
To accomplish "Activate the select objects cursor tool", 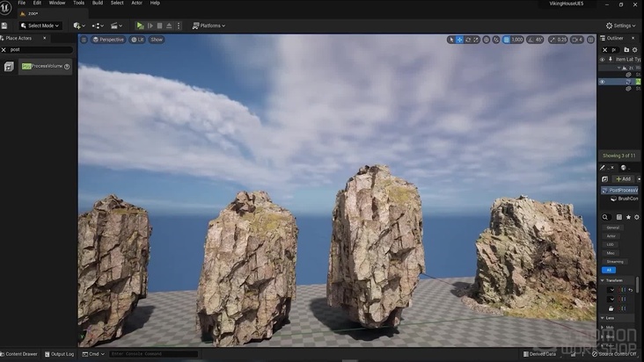I will (x=451, y=40).
